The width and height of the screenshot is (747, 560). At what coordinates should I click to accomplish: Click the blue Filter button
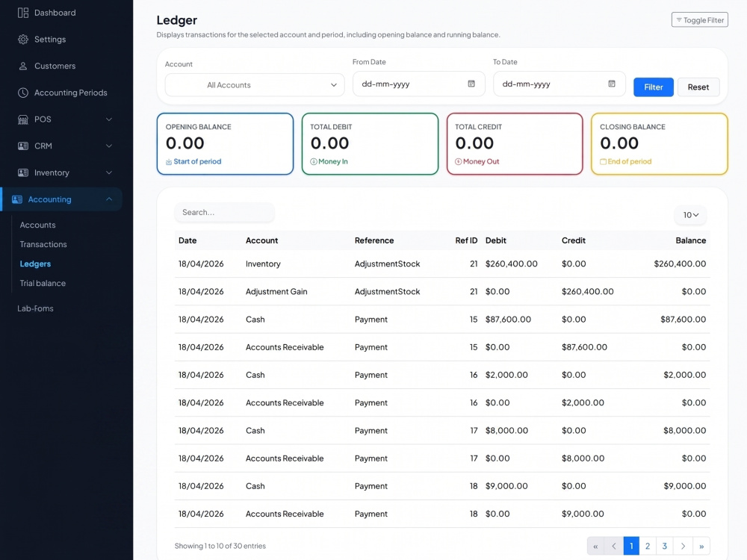pos(653,87)
